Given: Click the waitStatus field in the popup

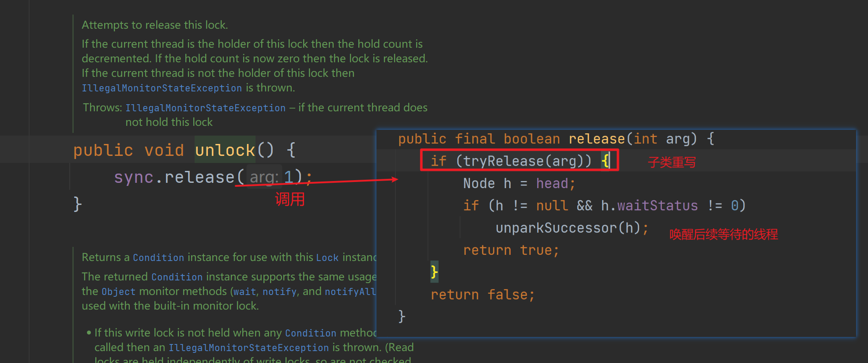Looking at the screenshot, I should pos(658,205).
